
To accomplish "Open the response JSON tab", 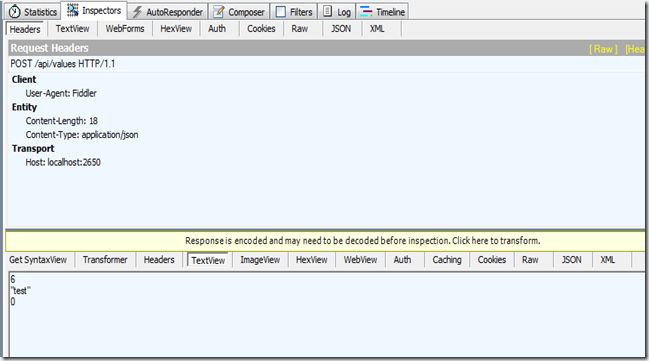I will pos(571,260).
